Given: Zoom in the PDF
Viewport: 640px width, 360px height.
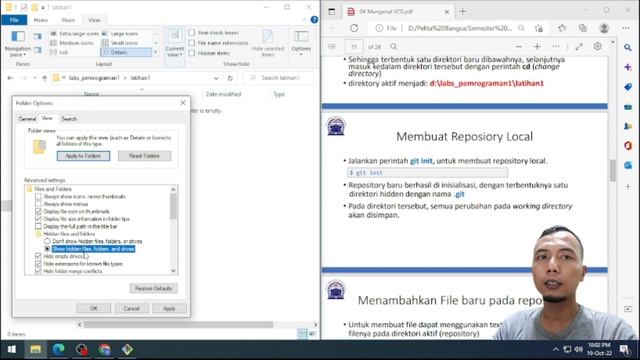Looking at the screenshot, I should point(537,47).
